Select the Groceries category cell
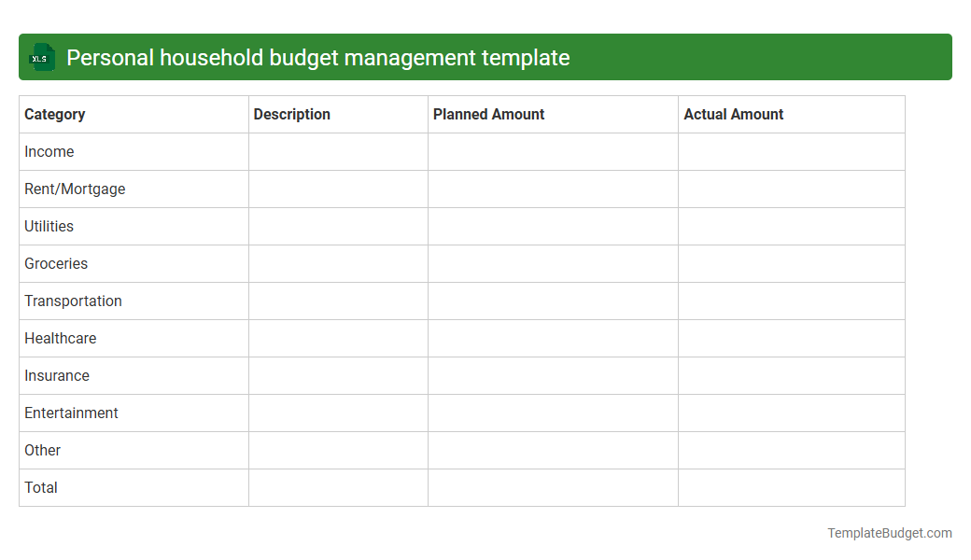This screenshot has width=971, height=560. pyautogui.click(x=56, y=263)
